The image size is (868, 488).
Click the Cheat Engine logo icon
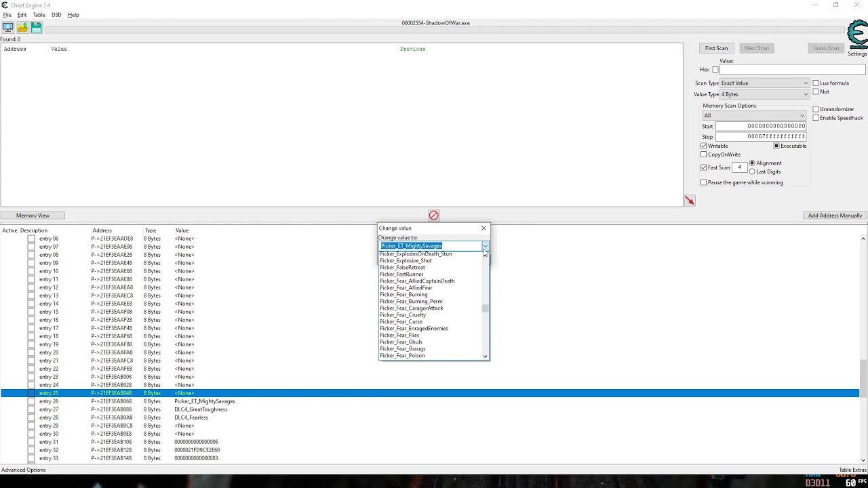857,35
